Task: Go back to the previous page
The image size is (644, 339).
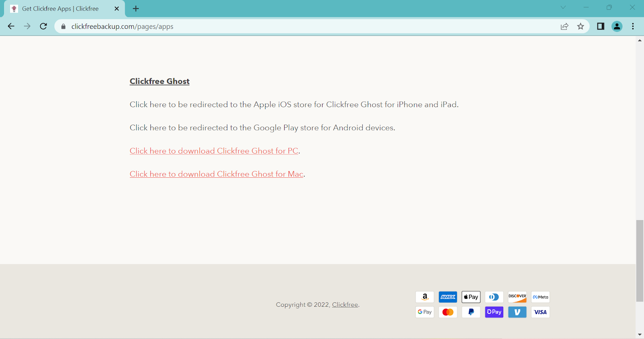Action: [11, 26]
